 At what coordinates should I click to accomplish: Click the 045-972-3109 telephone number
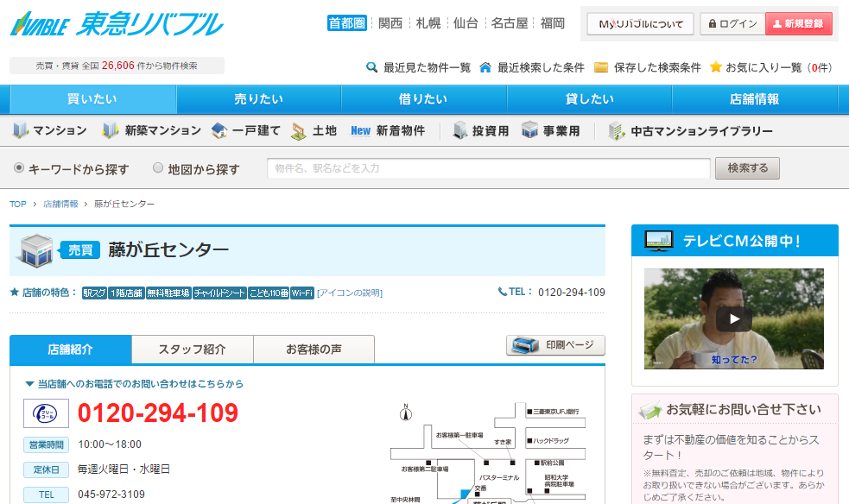pyautogui.click(x=111, y=495)
